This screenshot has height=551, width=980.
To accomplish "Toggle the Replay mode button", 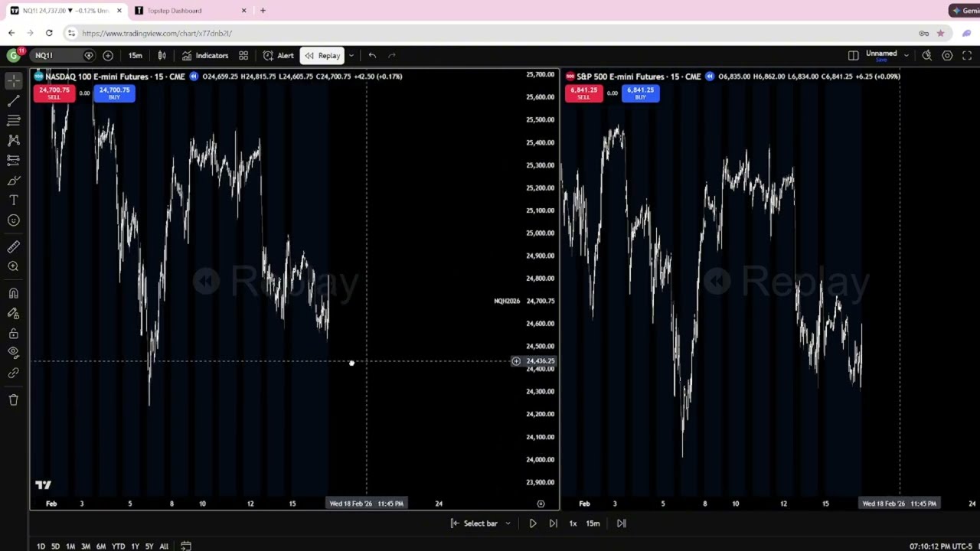I will point(322,55).
